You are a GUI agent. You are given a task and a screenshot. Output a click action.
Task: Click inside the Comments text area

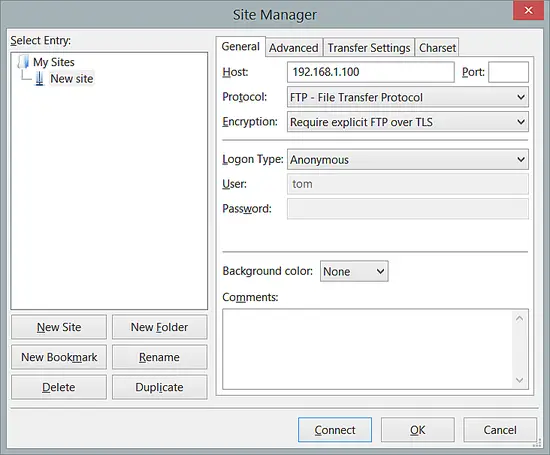coord(368,349)
